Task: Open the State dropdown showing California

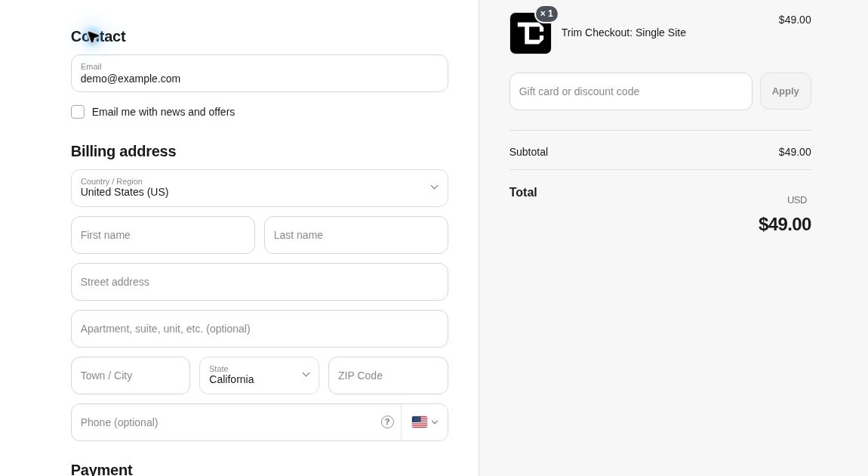Action: pos(259,376)
